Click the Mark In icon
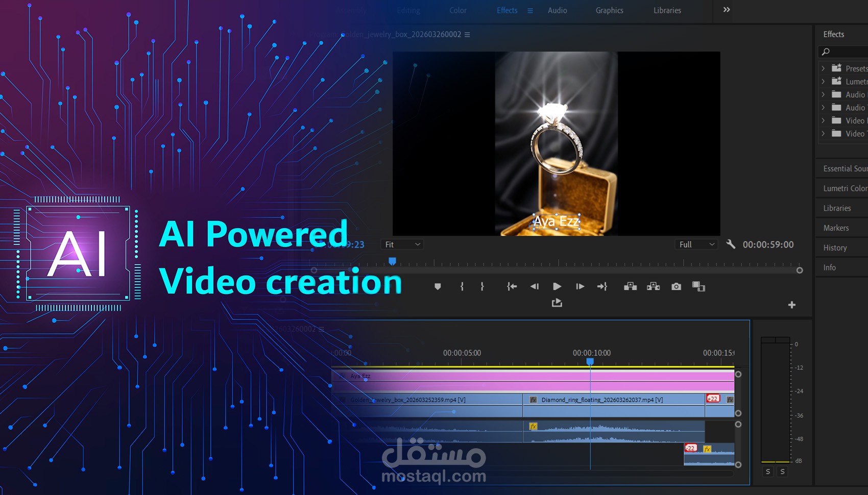 [463, 286]
